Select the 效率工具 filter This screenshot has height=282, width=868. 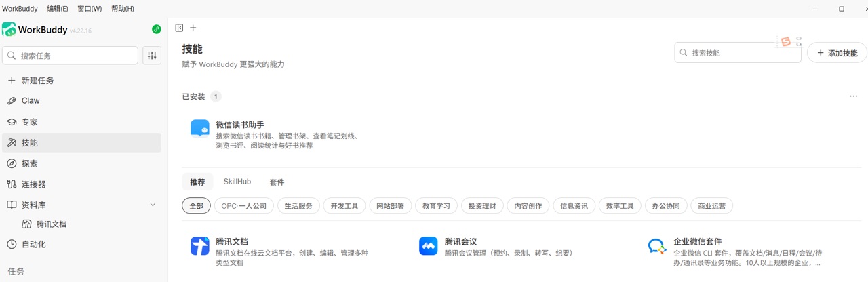pos(620,206)
